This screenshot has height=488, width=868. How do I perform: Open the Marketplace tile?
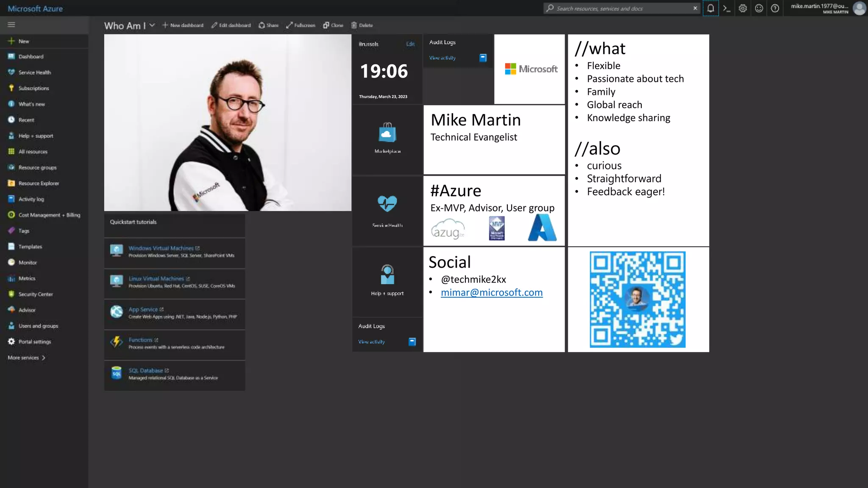click(387, 139)
